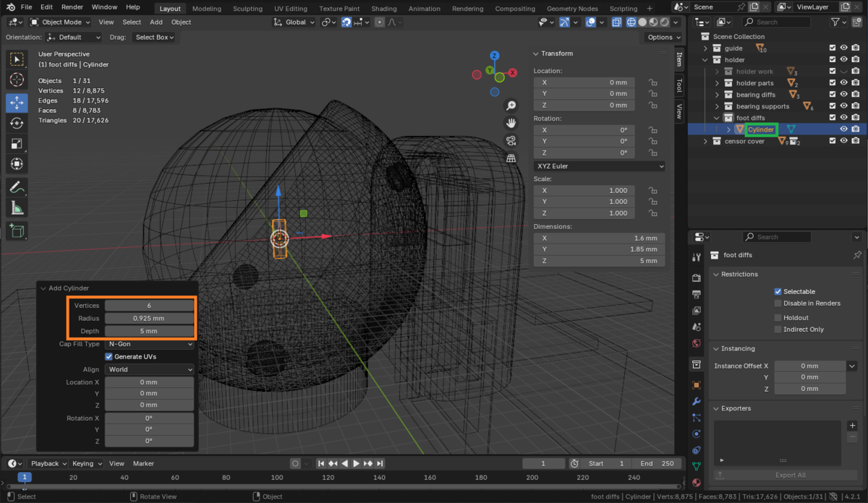This screenshot has height=503, width=868.
Task: Open the Cap Fill Type dropdown
Action: pos(150,344)
